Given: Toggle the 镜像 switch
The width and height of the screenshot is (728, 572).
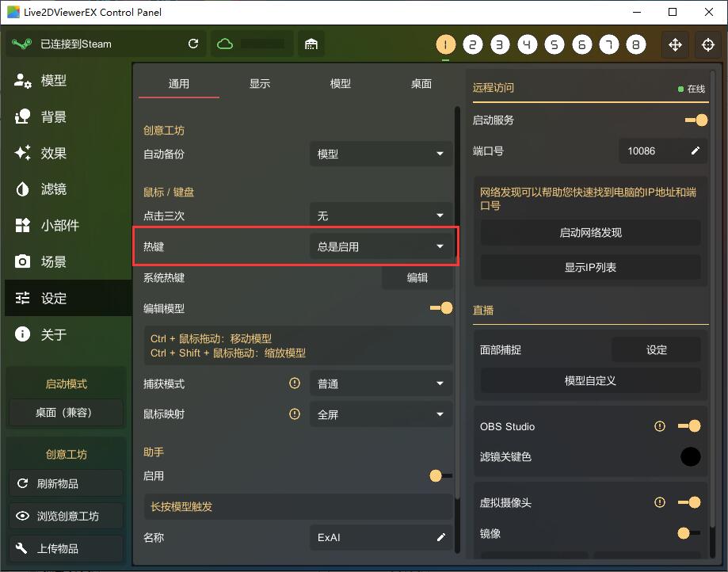Looking at the screenshot, I should pyautogui.click(x=689, y=533).
